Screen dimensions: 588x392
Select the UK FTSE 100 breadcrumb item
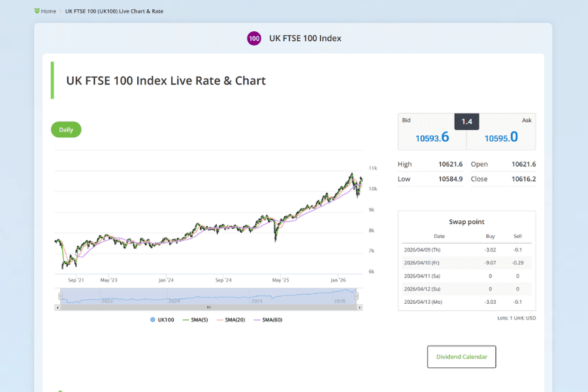point(114,11)
